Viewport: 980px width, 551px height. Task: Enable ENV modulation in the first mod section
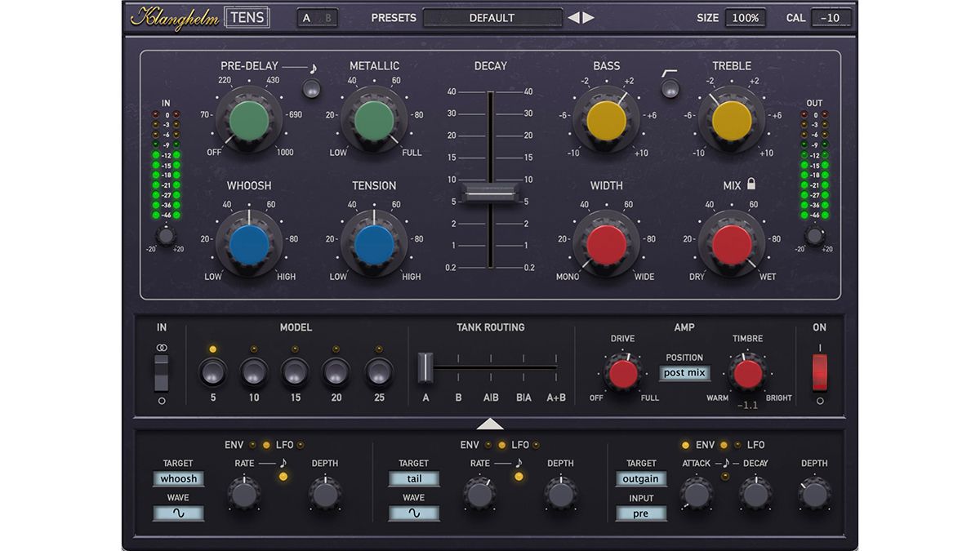(251, 445)
